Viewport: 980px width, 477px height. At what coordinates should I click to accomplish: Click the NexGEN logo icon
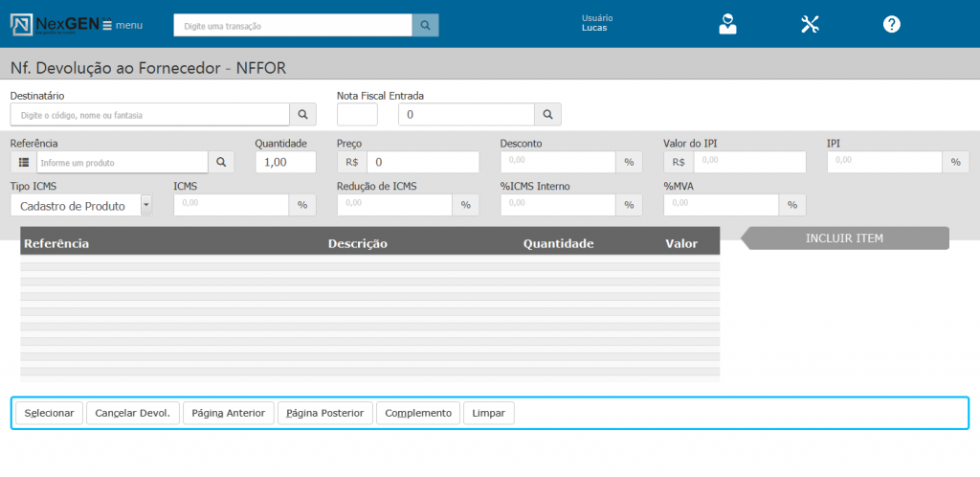click(x=22, y=25)
